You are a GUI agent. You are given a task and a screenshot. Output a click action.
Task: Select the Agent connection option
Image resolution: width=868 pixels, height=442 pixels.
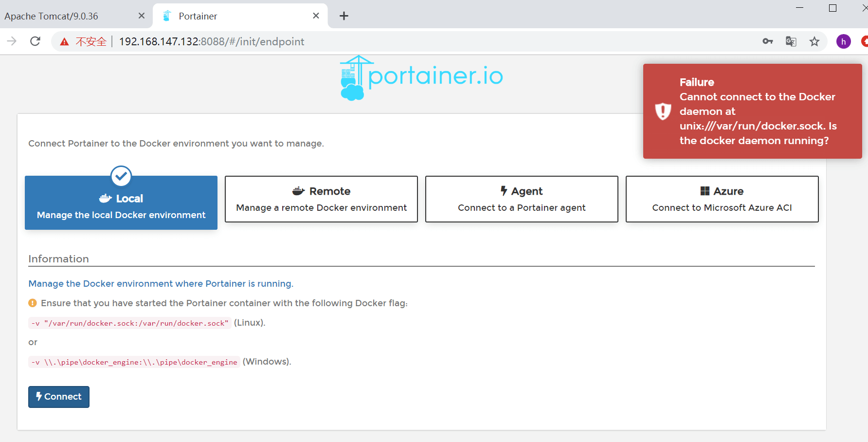522,199
